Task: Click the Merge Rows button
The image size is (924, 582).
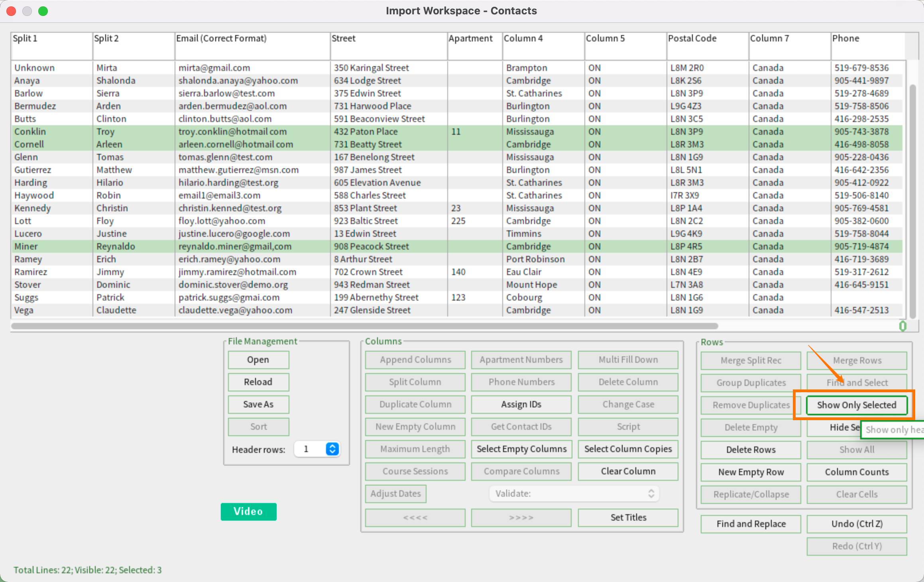Action: click(x=857, y=360)
